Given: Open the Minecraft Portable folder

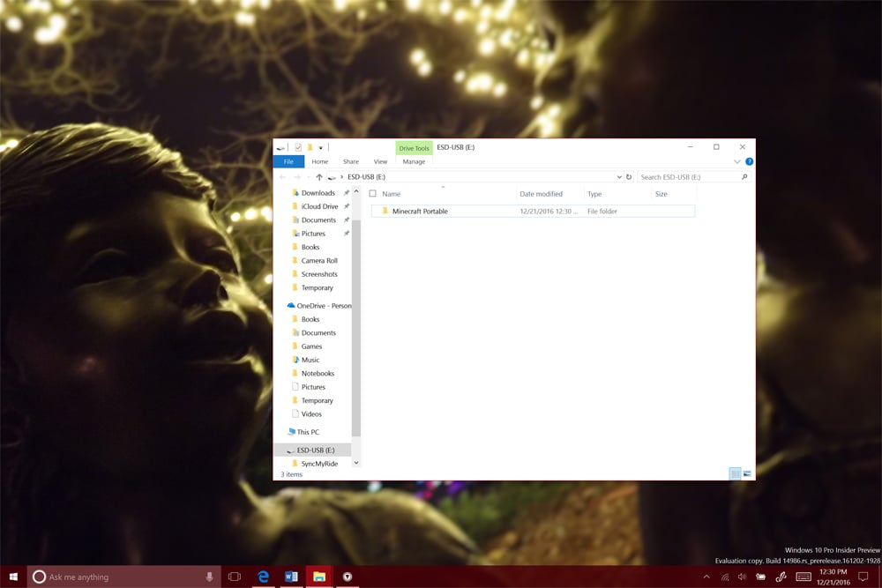Looking at the screenshot, I should tap(420, 211).
